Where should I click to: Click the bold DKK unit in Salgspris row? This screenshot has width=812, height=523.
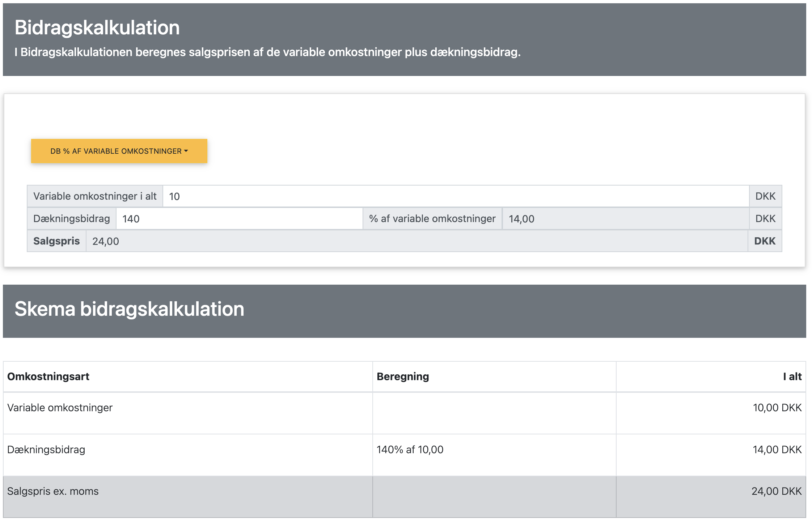pyautogui.click(x=765, y=241)
